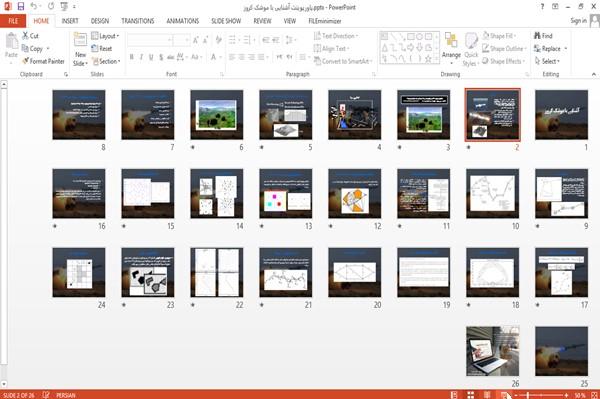Select slide 12 thumbnail with orange shapes

click(x=355, y=194)
